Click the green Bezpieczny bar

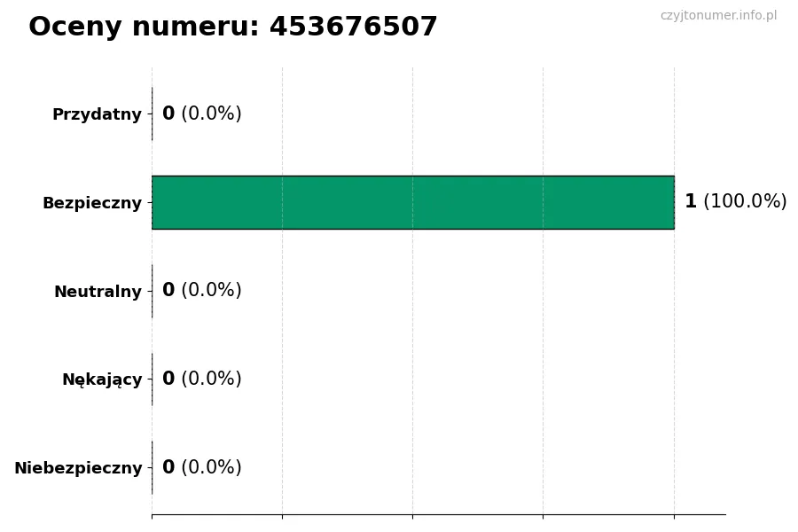pos(412,202)
